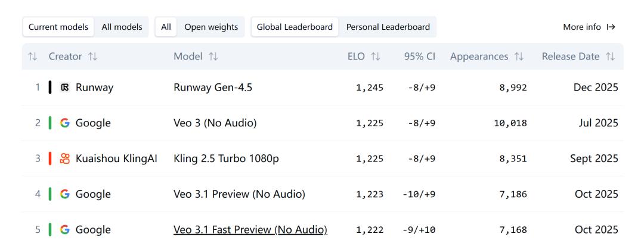Click the Google logo in the Veo 3 row
The width and height of the screenshot is (644, 246).
[x=65, y=123]
